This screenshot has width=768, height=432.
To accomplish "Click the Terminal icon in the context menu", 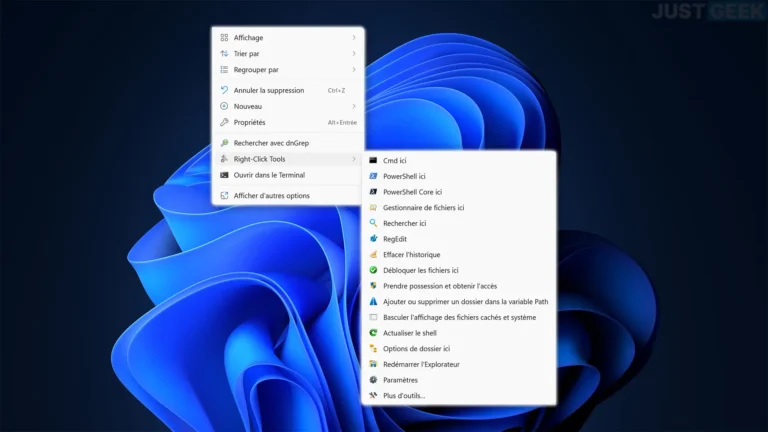I will (224, 175).
